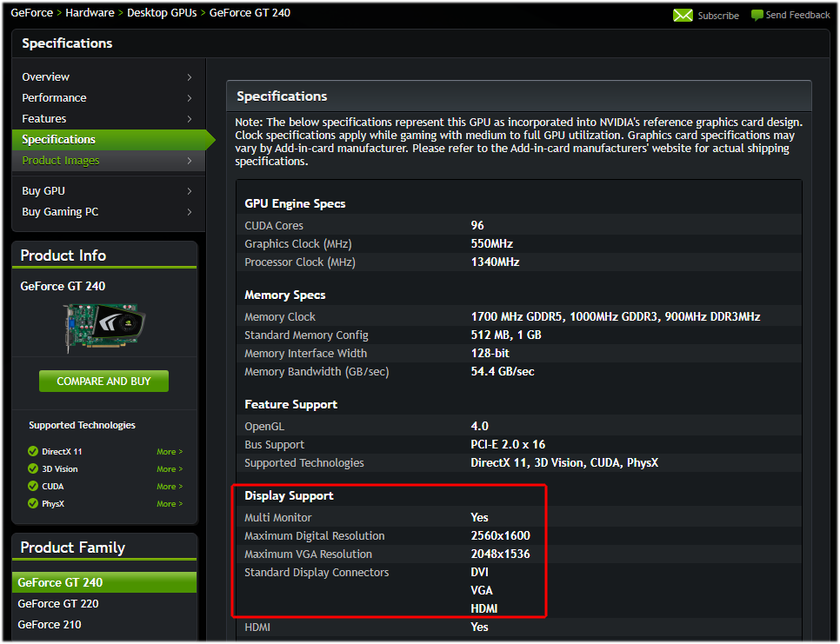Click the 2048x1536 VGA resolution value
840x644 pixels.
(500, 554)
